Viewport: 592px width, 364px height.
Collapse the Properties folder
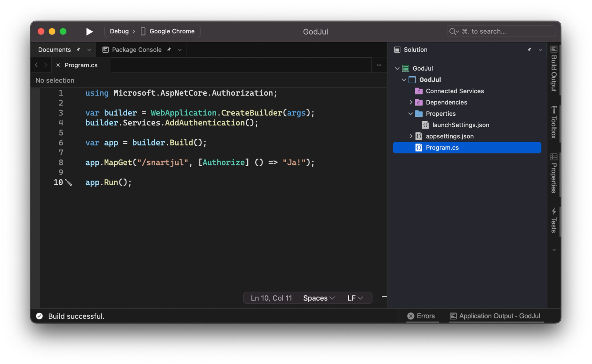coord(411,114)
